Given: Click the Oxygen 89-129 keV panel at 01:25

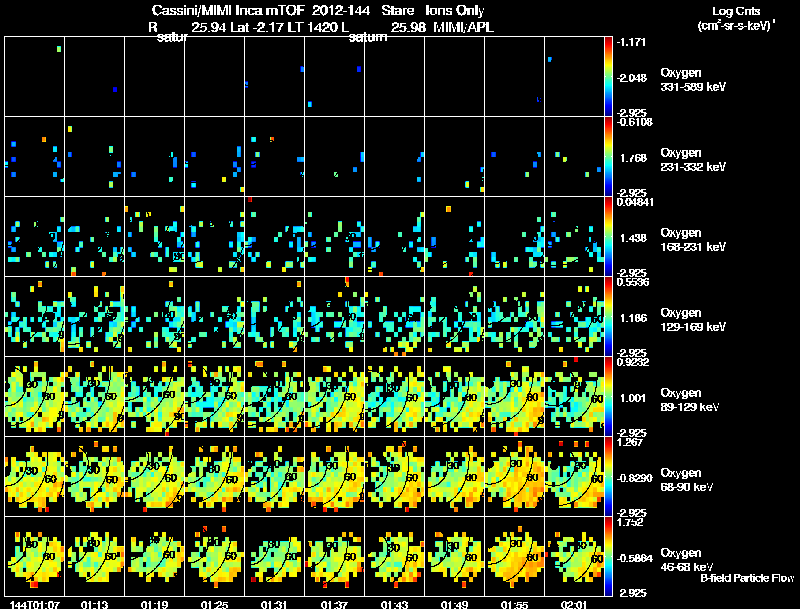Looking at the screenshot, I should pos(214,396).
